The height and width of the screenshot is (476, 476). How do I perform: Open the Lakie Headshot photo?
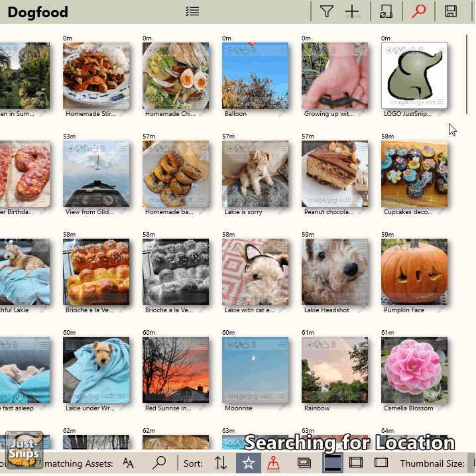(334, 272)
